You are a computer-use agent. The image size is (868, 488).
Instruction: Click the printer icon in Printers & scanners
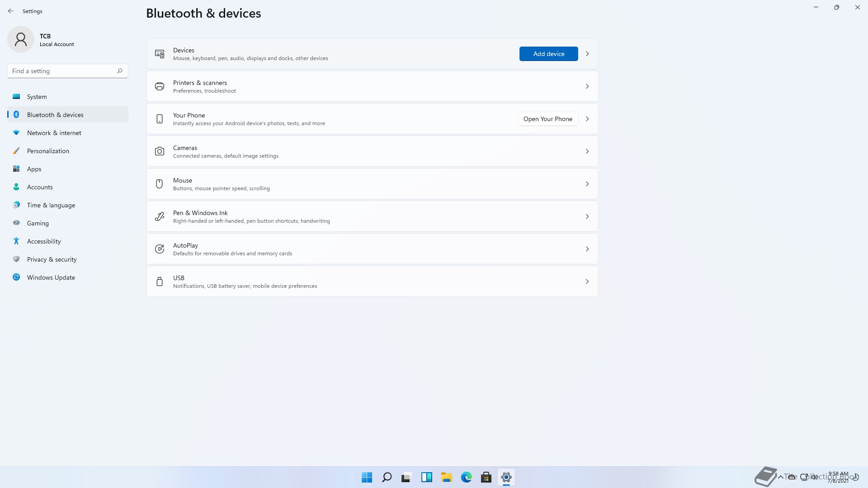(x=160, y=86)
